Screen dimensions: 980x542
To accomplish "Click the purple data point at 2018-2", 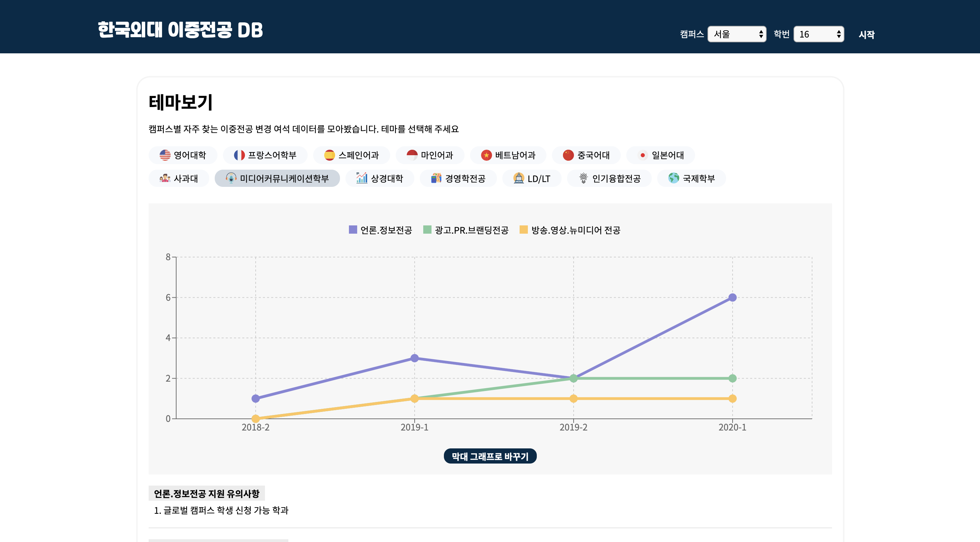I will tap(256, 398).
